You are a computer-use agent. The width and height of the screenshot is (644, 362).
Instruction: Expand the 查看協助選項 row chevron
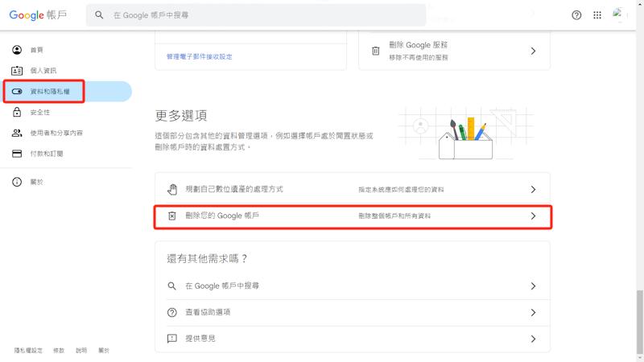click(533, 312)
